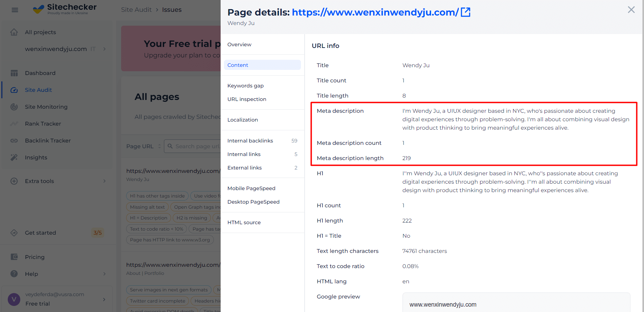Viewport: 644px width, 312px height.
Task: Click the Rank Tracker icon
Action: tap(14, 124)
